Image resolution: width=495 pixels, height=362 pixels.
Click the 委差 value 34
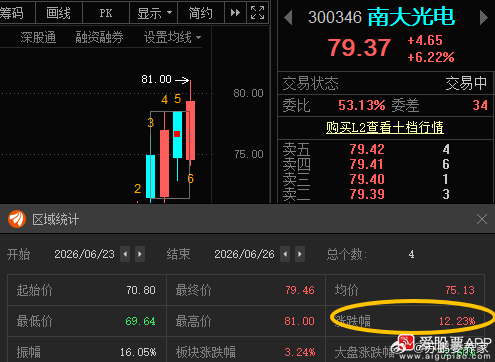480,105
